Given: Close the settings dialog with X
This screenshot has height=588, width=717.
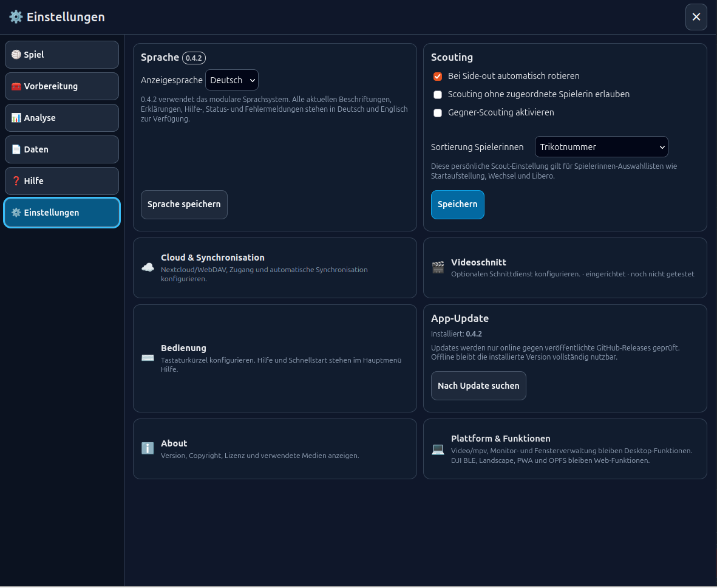Looking at the screenshot, I should pos(696,17).
